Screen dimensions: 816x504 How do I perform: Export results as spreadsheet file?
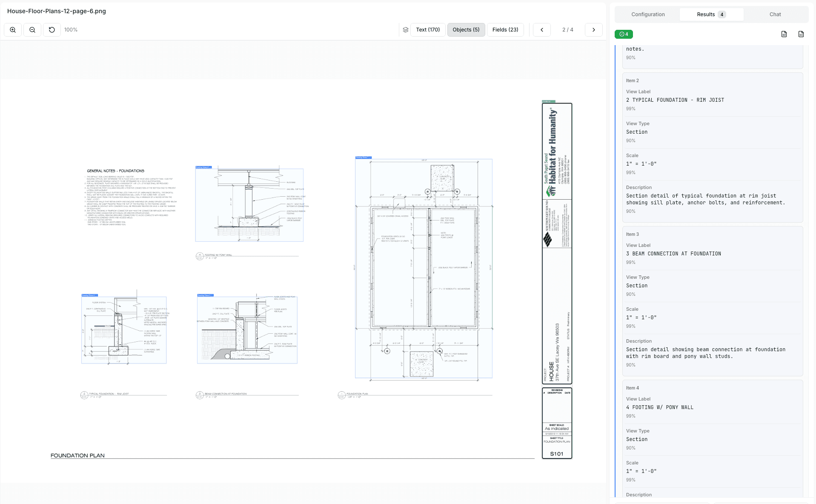pyautogui.click(x=801, y=34)
